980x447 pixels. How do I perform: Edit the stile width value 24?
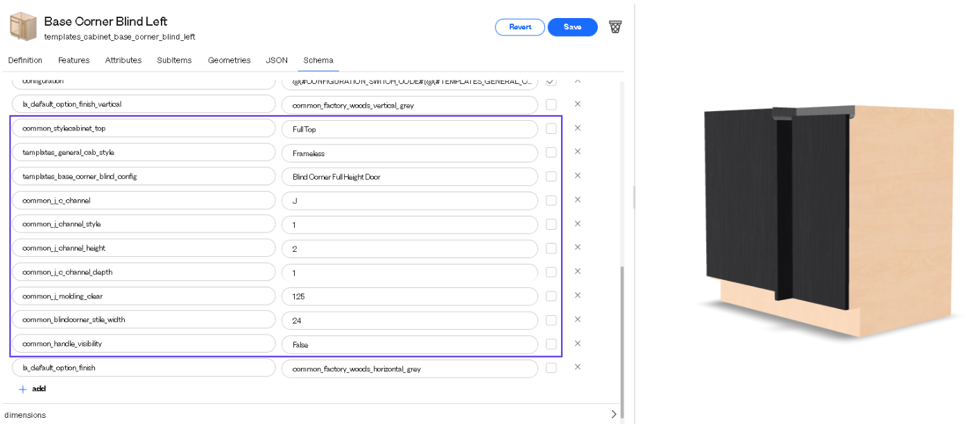click(x=410, y=320)
